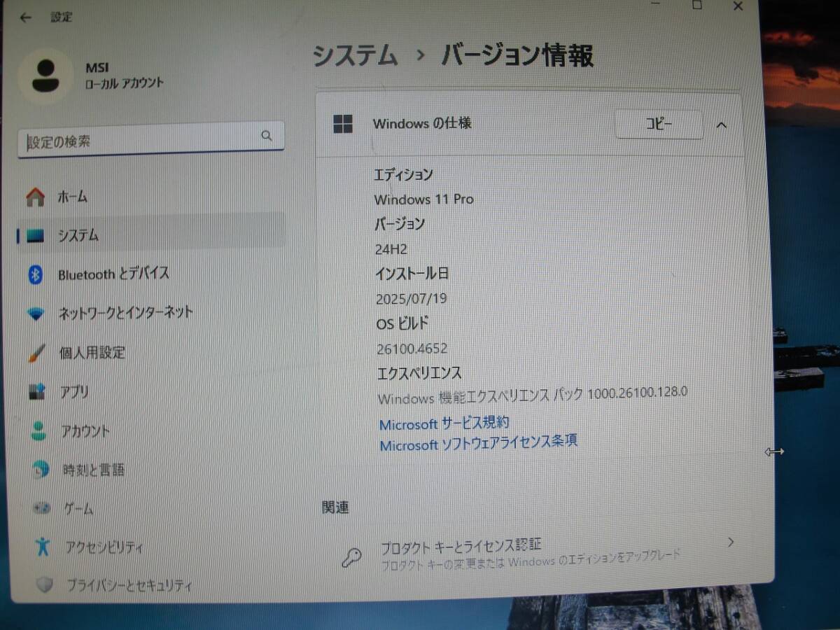The image size is (840, 630).
Task: Click the Accessibility figure icon
Action: pos(43,545)
